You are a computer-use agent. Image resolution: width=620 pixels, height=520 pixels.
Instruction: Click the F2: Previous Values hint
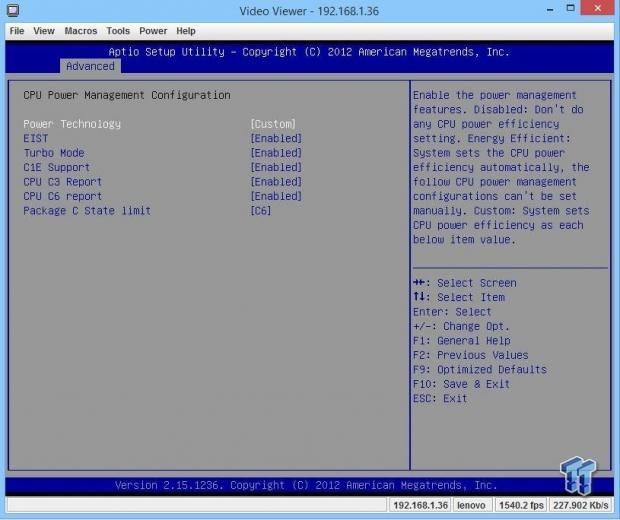(x=471, y=355)
